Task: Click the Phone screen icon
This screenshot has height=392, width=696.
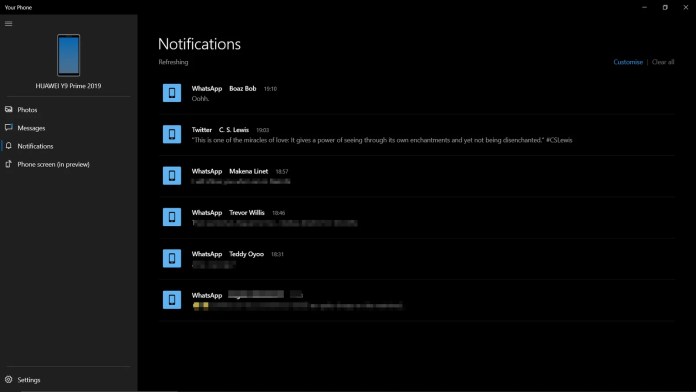Action: point(8,164)
